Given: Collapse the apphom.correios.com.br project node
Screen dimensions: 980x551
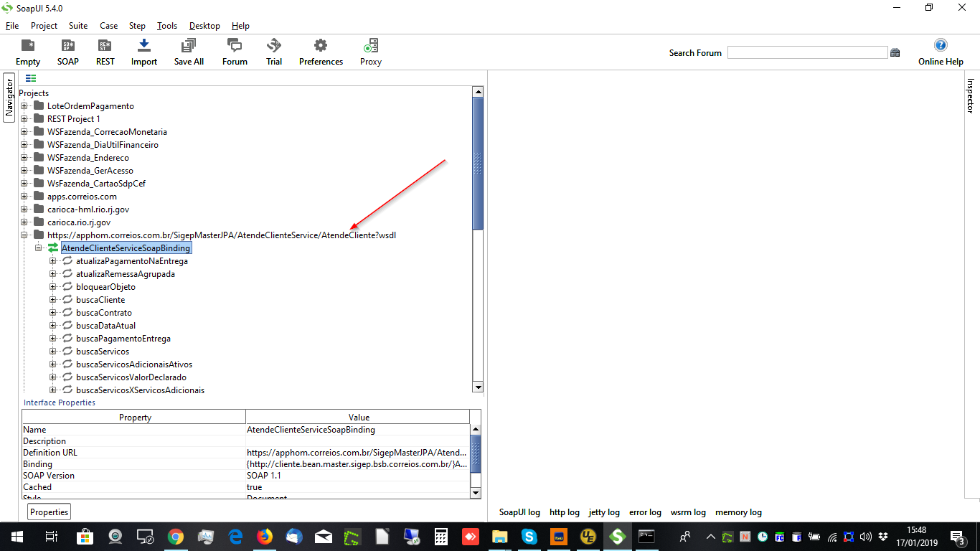Looking at the screenshot, I should [24, 235].
